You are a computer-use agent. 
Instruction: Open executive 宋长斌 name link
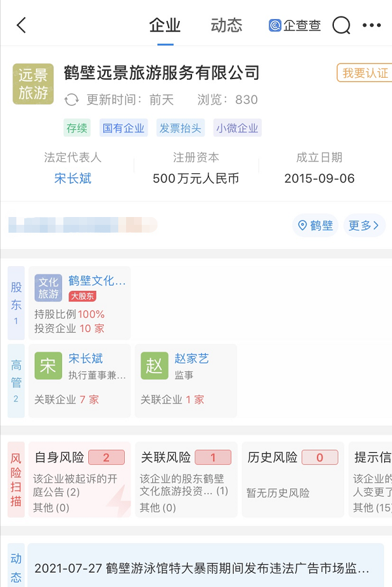86,358
